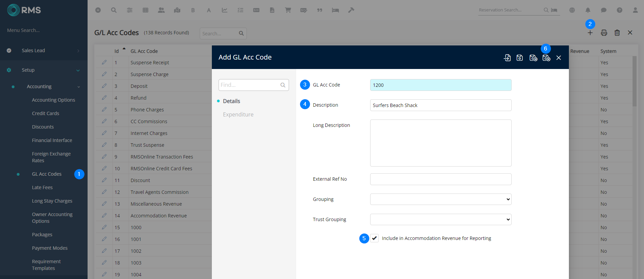Edit the Suspense Receipt row pencil icon
Viewport: 644px width, 279px height.
[104, 63]
